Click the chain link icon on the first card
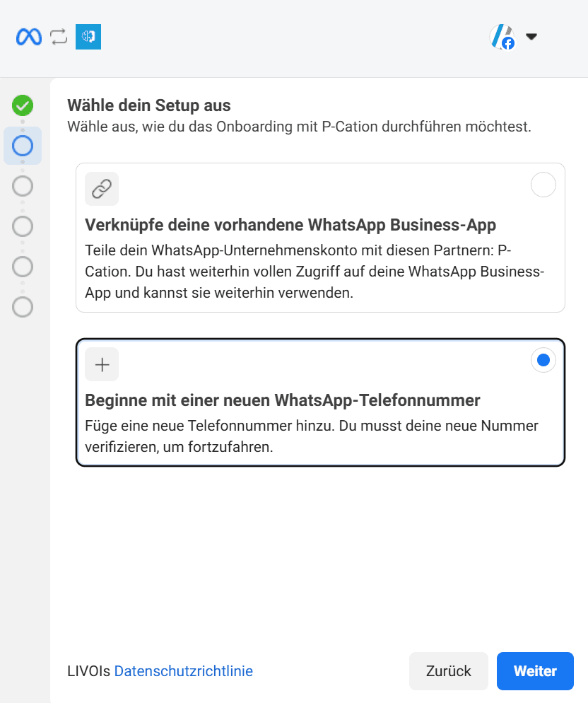 click(x=102, y=188)
